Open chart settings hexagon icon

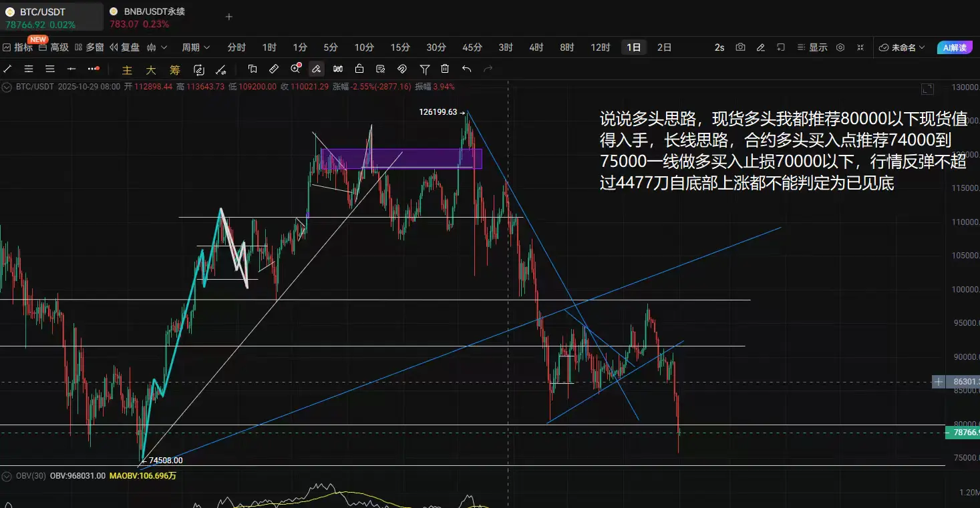pos(840,47)
